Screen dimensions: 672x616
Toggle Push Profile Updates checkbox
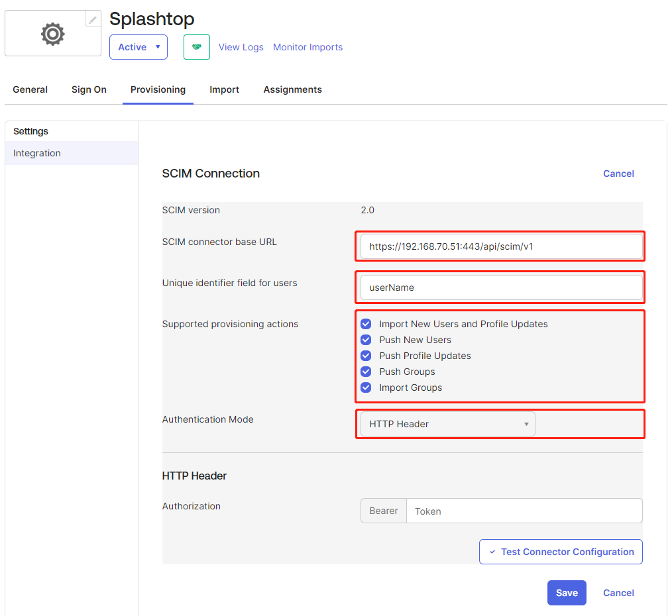point(366,356)
